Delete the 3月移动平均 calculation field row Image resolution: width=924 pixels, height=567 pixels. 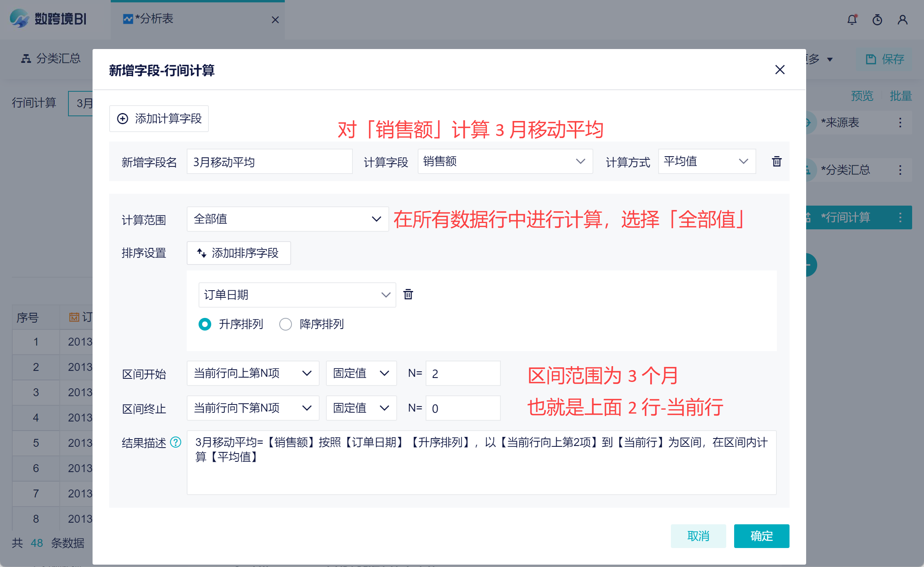[x=776, y=161]
